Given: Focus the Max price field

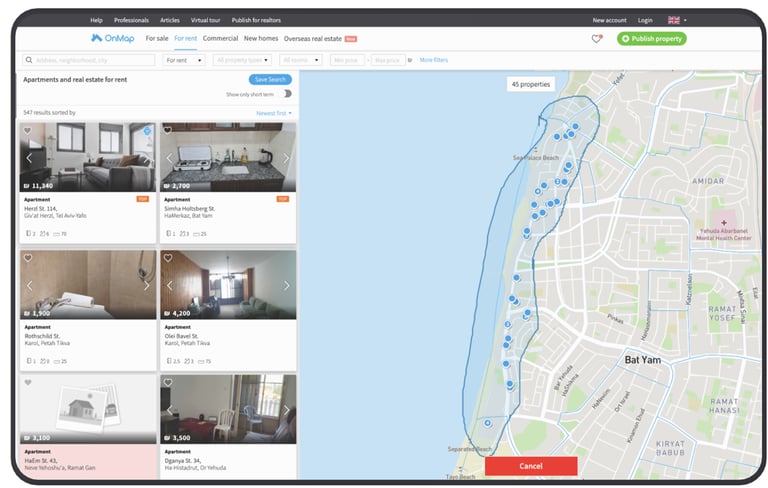Looking at the screenshot, I should point(388,60).
